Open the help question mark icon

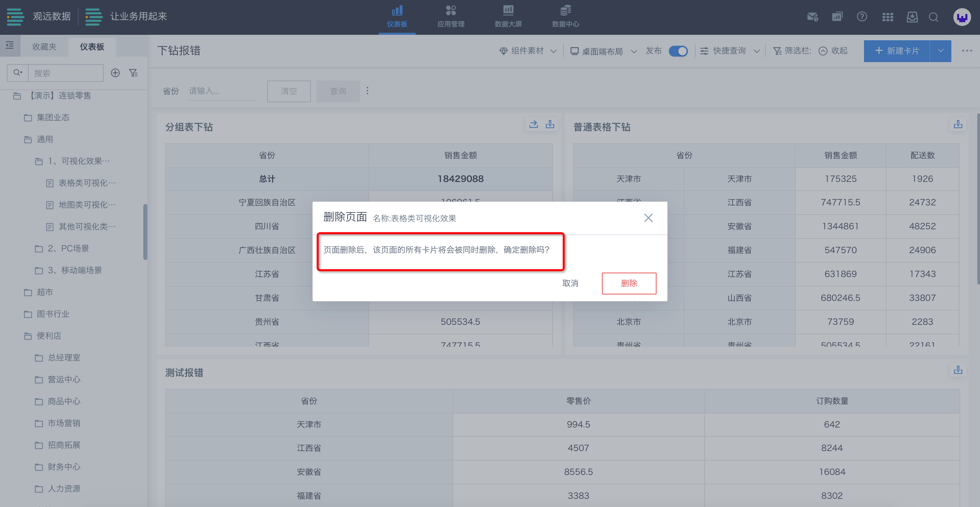pos(862,17)
